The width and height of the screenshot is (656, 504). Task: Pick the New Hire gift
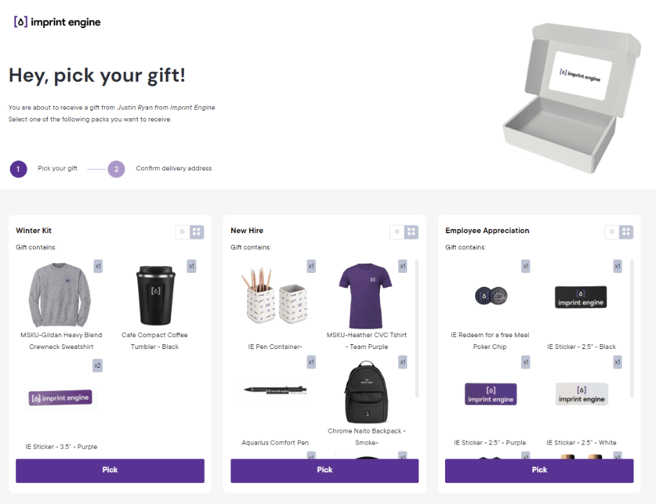(325, 471)
